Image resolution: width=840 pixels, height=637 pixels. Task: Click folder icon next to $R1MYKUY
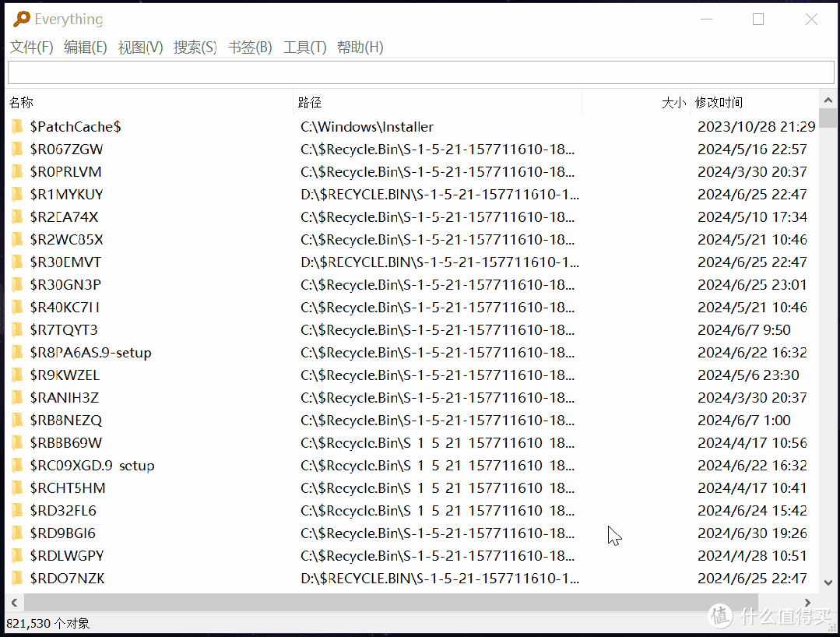point(17,194)
